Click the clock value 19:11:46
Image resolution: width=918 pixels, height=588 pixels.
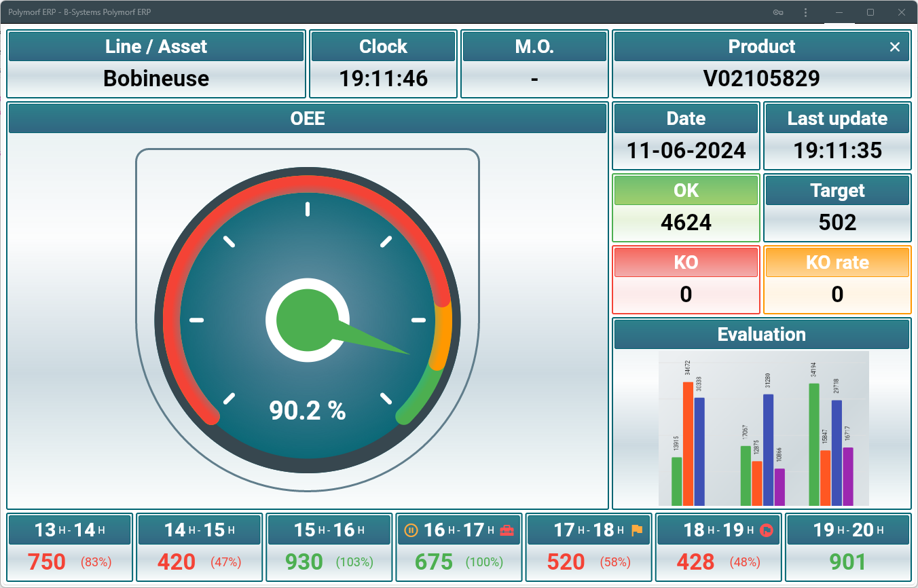383,78
